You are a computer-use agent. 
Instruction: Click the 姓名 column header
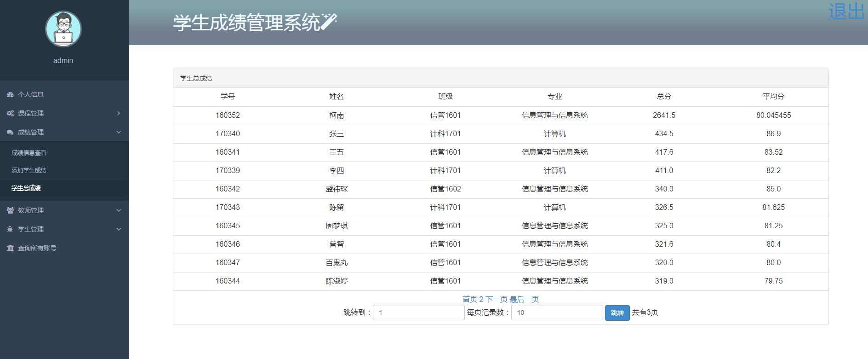click(337, 97)
